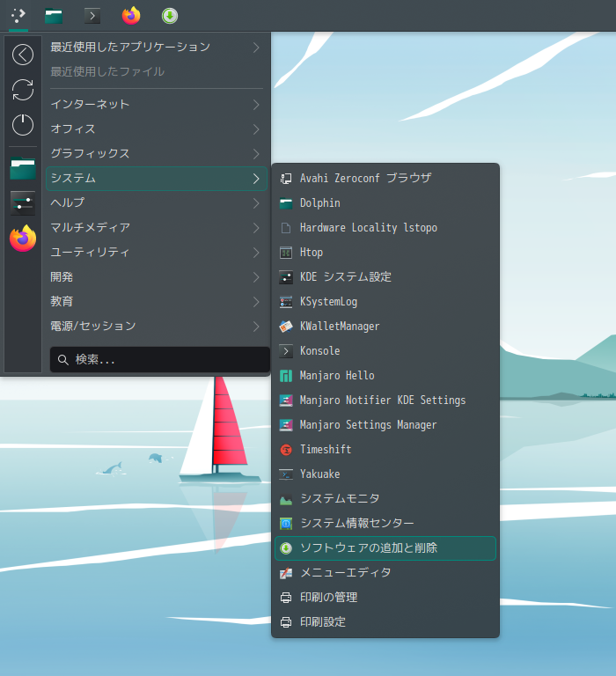Launch Yakuake
This screenshot has height=676, width=616.
[x=385, y=474]
